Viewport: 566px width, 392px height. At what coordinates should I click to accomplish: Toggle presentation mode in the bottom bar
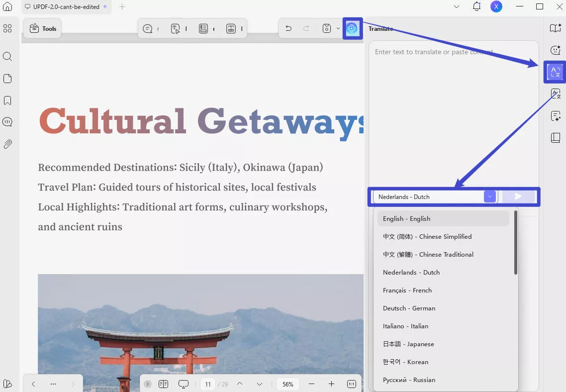pyautogui.click(x=184, y=384)
